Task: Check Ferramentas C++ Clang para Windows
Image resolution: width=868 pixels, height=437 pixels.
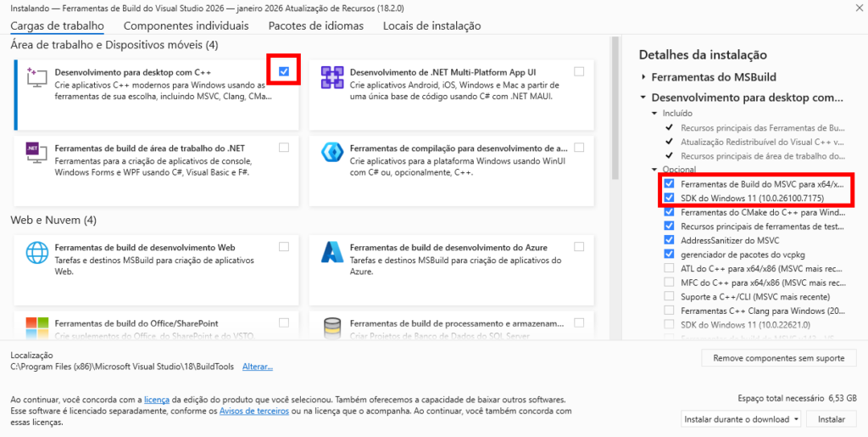Action: tap(670, 311)
